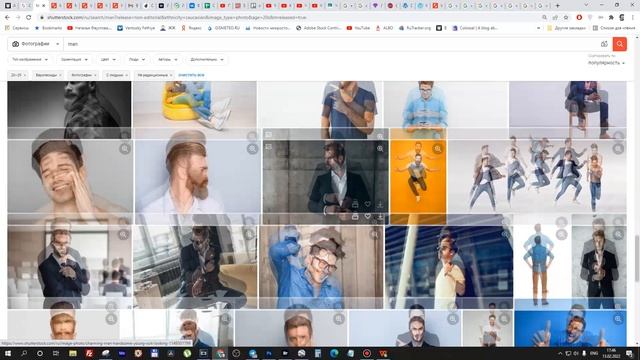
Task: Open Photoshop from taskbar
Action: point(269,353)
